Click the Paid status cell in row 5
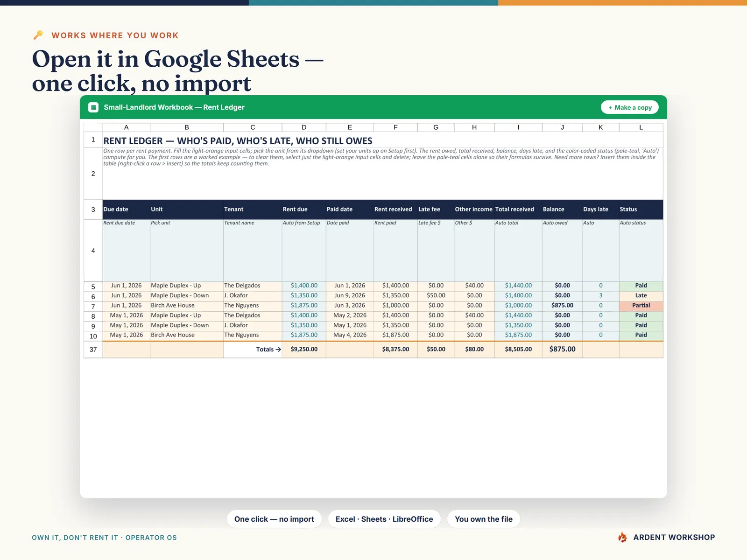Image resolution: width=747 pixels, height=560 pixels. pyautogui.click(x=641, y=286)
